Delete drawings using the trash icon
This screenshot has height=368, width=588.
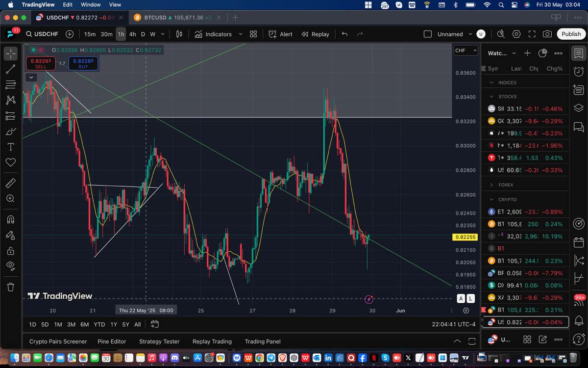tap(11, 287)
